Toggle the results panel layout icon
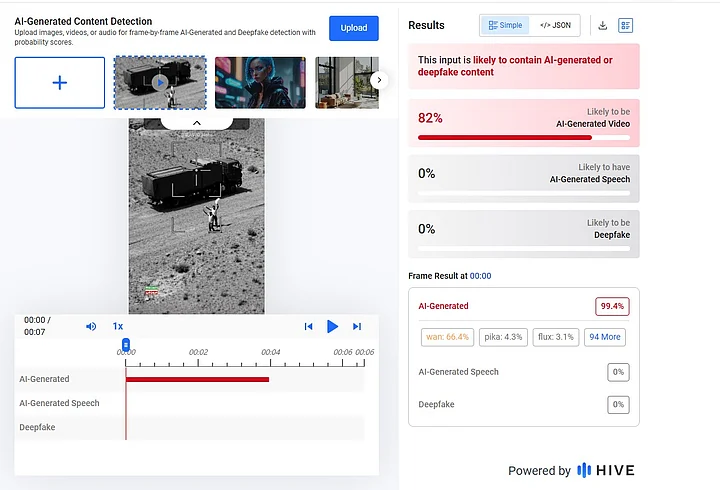Image resolution: width=720 pixels, height=490 pixels. pyautogui.click(x=626, y=25)
